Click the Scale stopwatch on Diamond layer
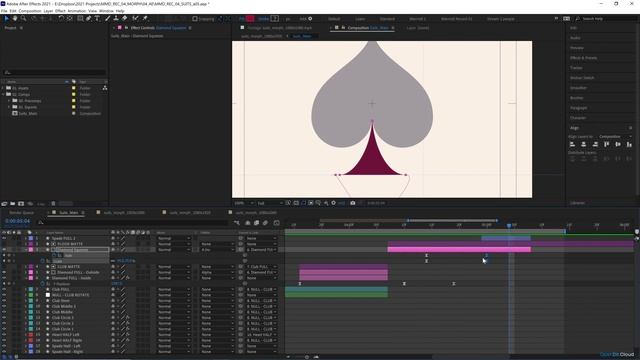The image size is (640, 360). [42, 261]
